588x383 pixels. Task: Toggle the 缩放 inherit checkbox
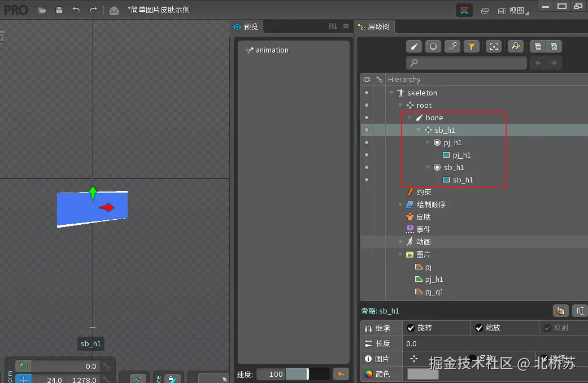coord(479,328)
